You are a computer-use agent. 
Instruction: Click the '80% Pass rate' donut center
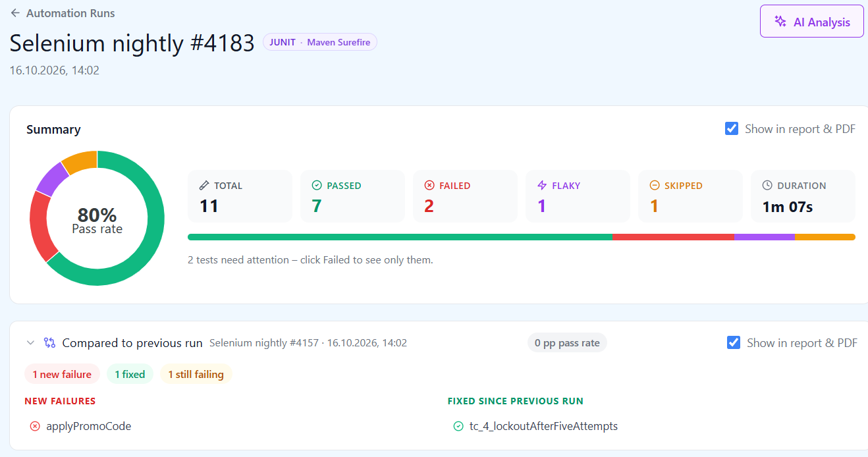(x=97, y=220)
